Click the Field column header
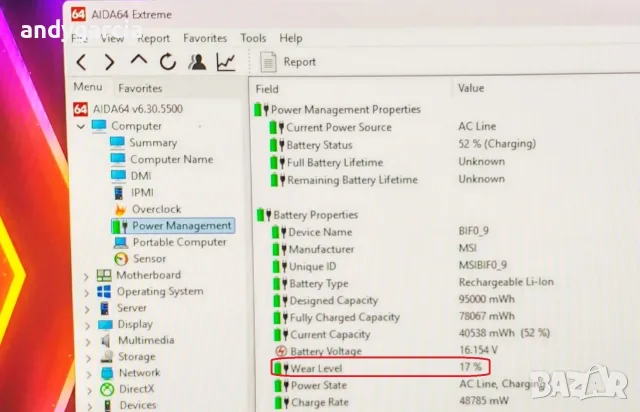This screenshot has width=640, height=412. pos(267,89)
